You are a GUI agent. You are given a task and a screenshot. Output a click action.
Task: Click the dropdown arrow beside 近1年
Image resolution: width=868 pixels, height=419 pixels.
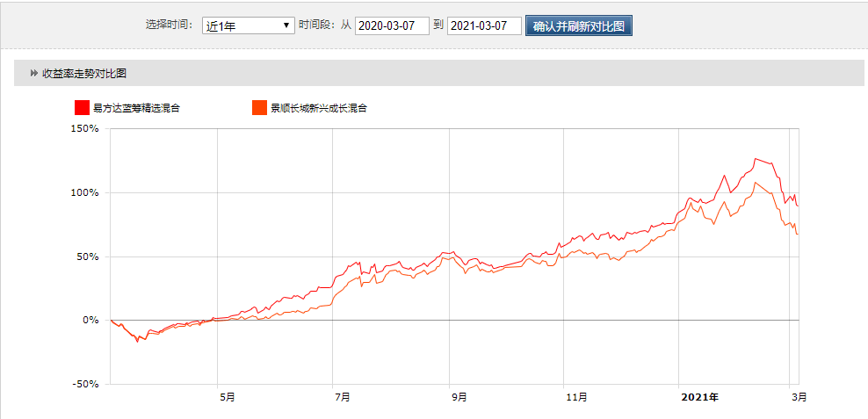(x=286, y=25)
